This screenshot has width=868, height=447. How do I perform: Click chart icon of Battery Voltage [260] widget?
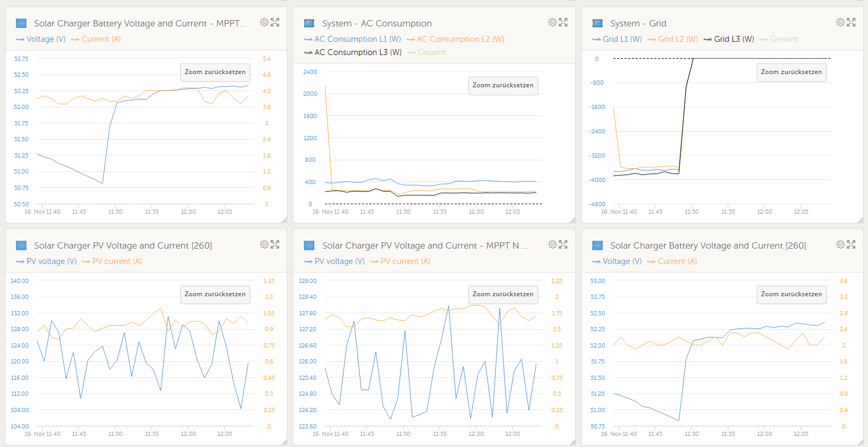point(598,245)
